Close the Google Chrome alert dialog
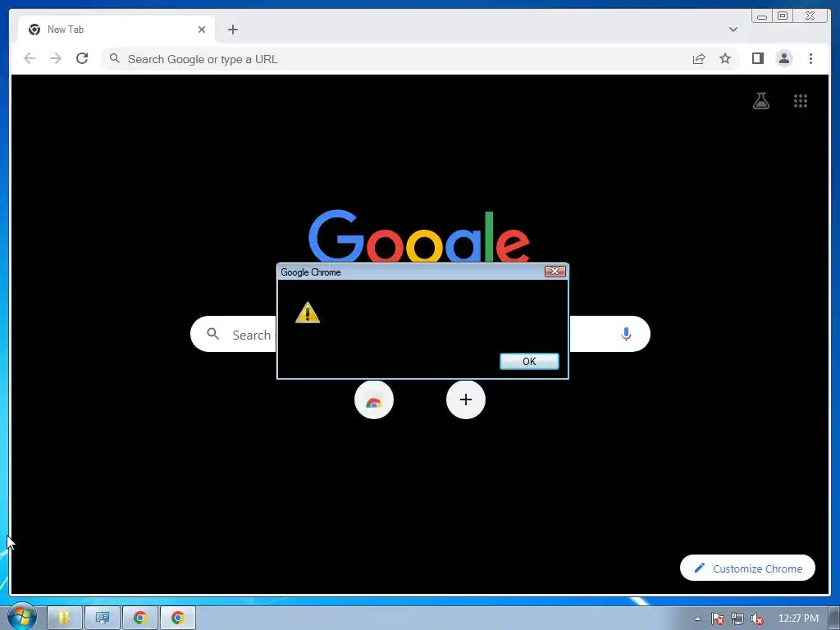 [x=555, y=272]
